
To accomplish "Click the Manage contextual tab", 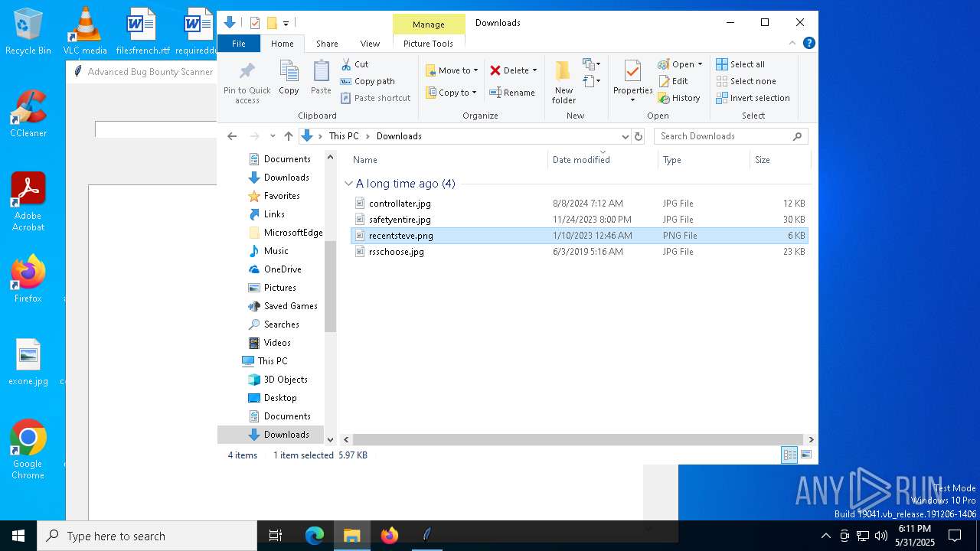I will [x=429, y=24].
